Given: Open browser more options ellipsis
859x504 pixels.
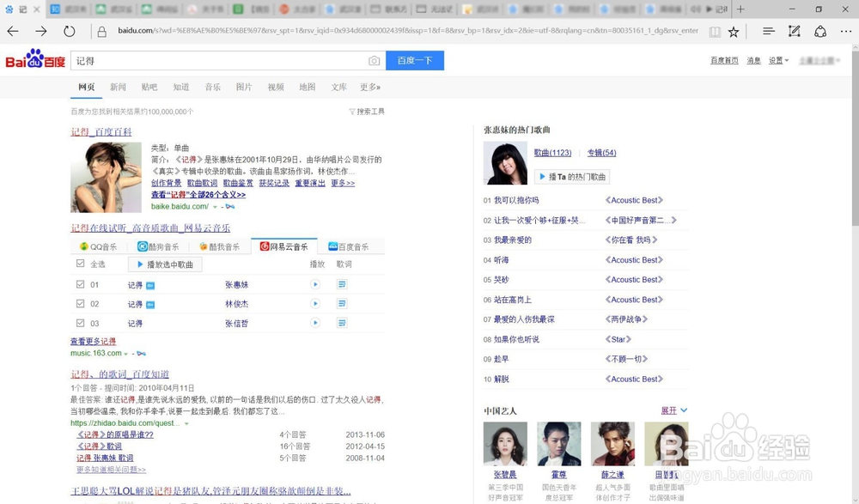Looking at the screenshot, I should click(846, 31).
